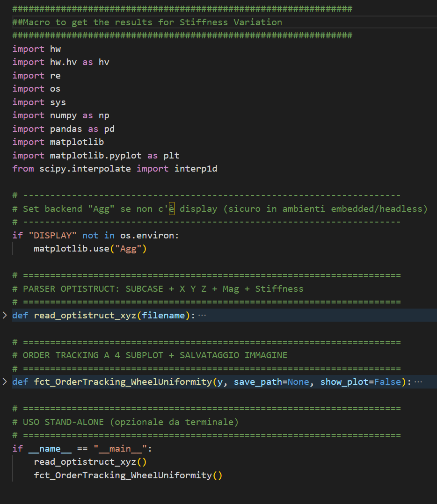Click the string "__main__"
437x504 pixels.
point(120,448)
